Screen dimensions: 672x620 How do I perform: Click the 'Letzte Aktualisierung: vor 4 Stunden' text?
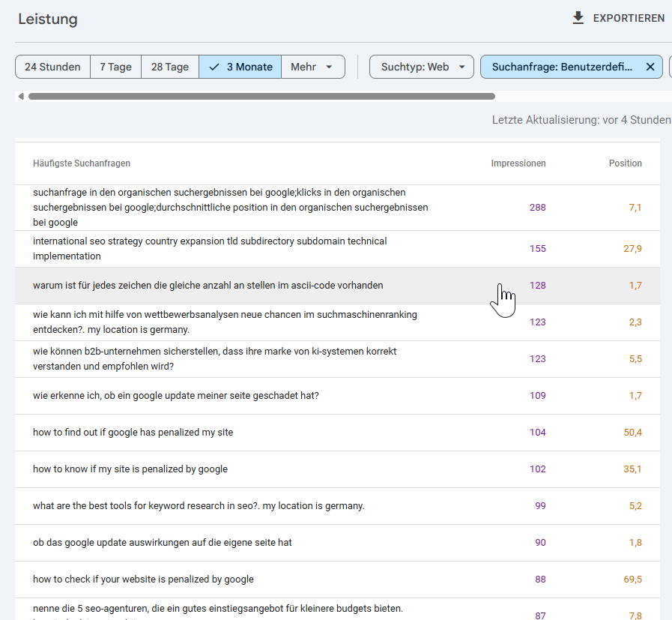coord(581,120)
